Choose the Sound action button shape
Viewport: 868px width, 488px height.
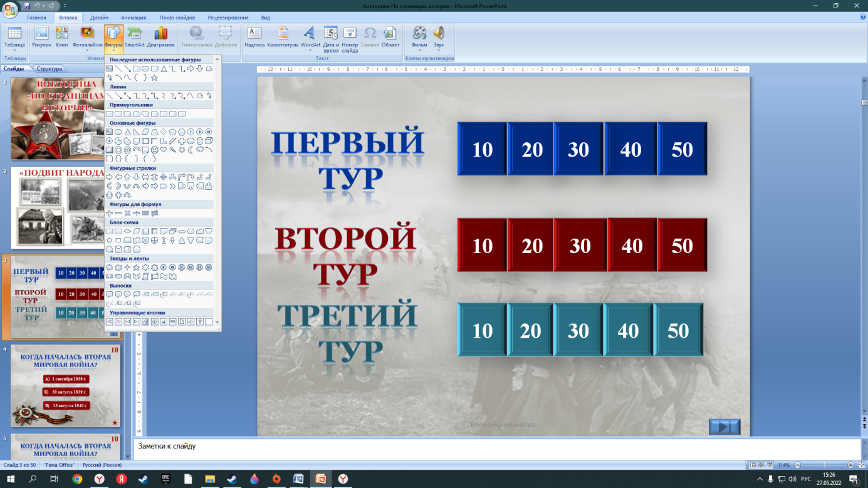click(191, 322)
